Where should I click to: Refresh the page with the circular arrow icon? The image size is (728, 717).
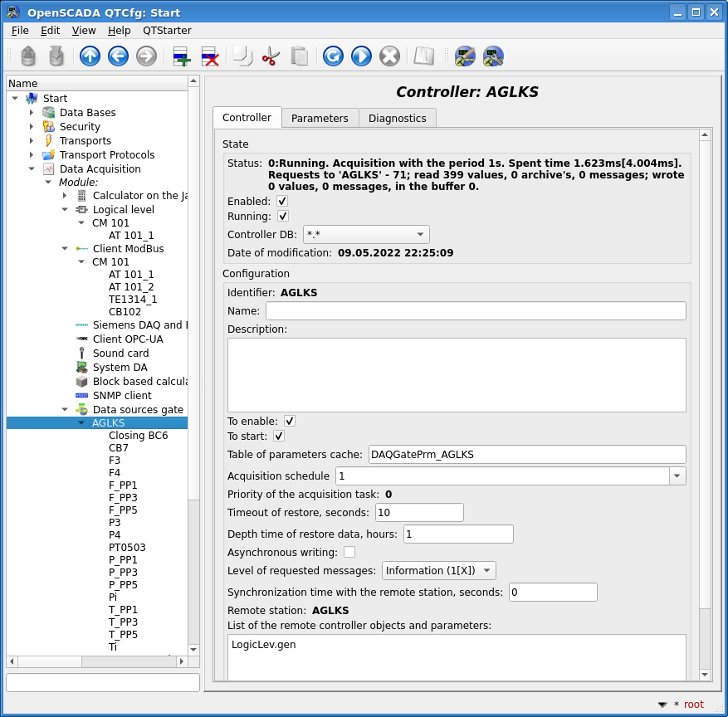pyautogui.click(x=333, y=56)
